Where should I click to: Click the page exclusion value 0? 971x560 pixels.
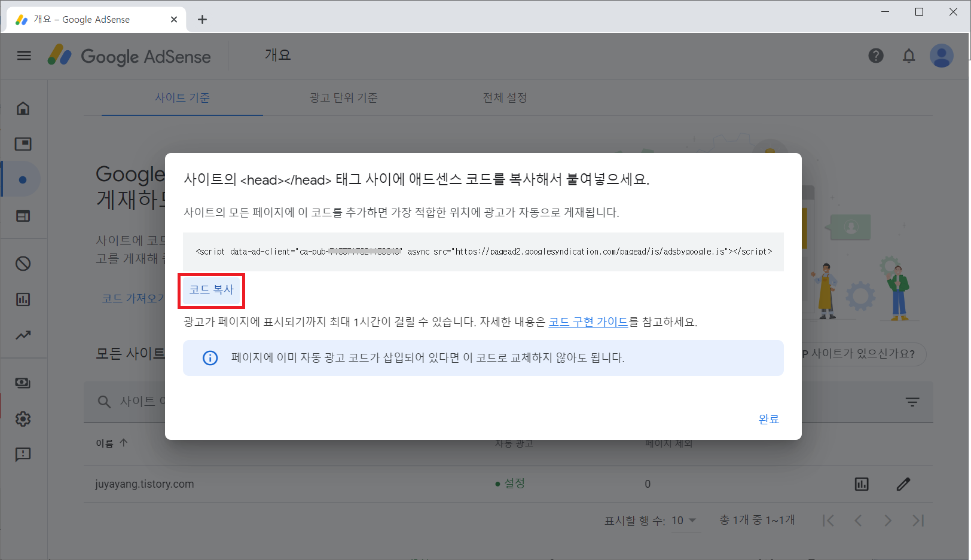pyautogui.click(x=648, y=484)
